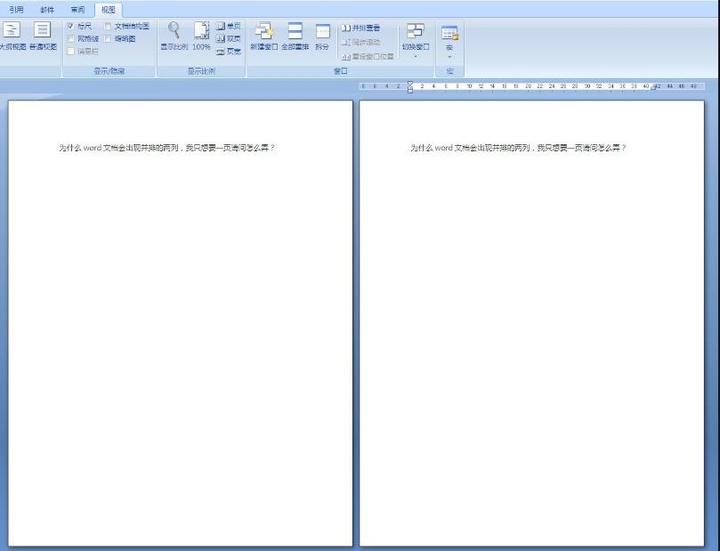Switch to the 大纲视图 outline view

pos(12,36)
